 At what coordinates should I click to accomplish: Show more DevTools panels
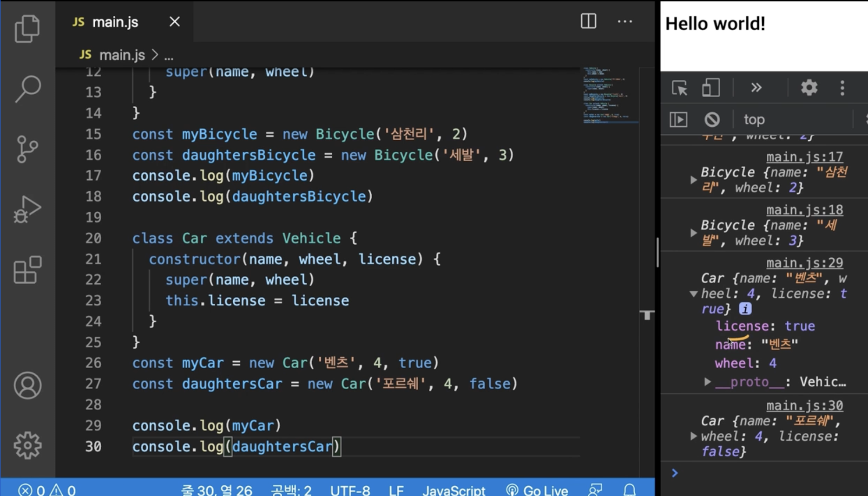tap(756, 88)
